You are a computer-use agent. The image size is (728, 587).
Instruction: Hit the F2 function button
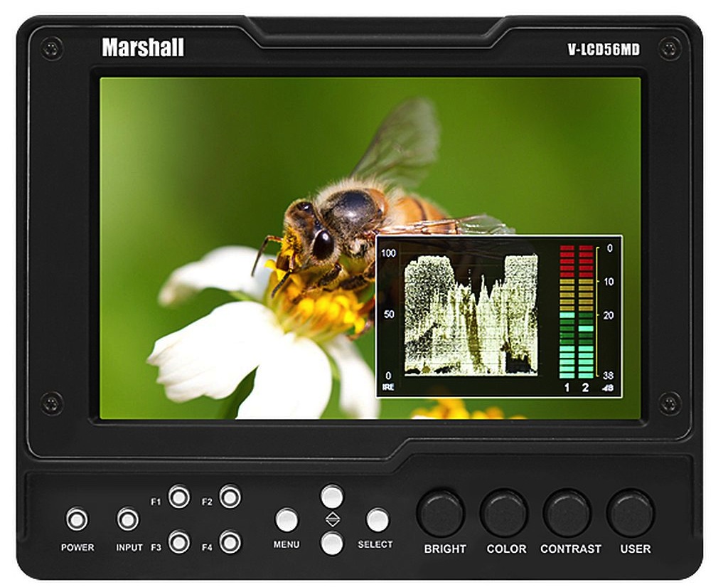230,497
